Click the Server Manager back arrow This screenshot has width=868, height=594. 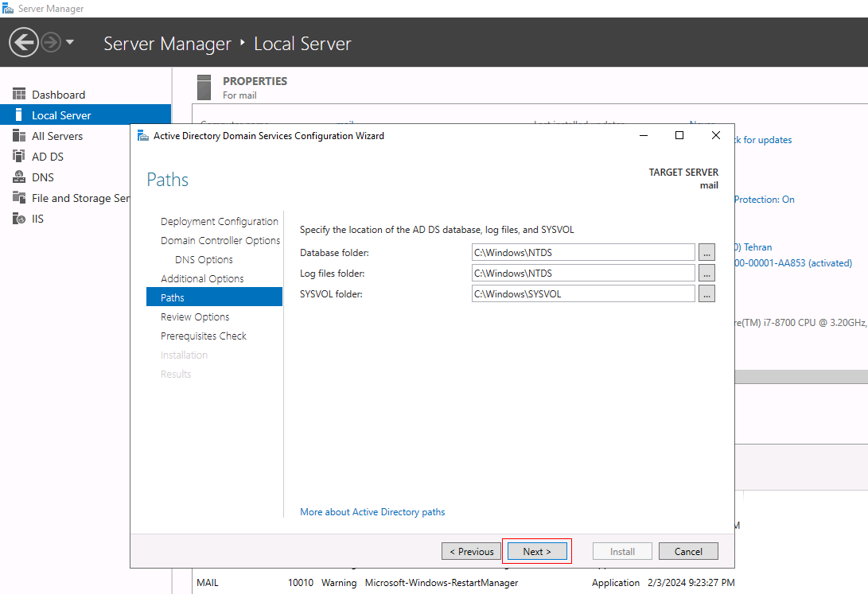pyautogui.click(x=24, y=43)
